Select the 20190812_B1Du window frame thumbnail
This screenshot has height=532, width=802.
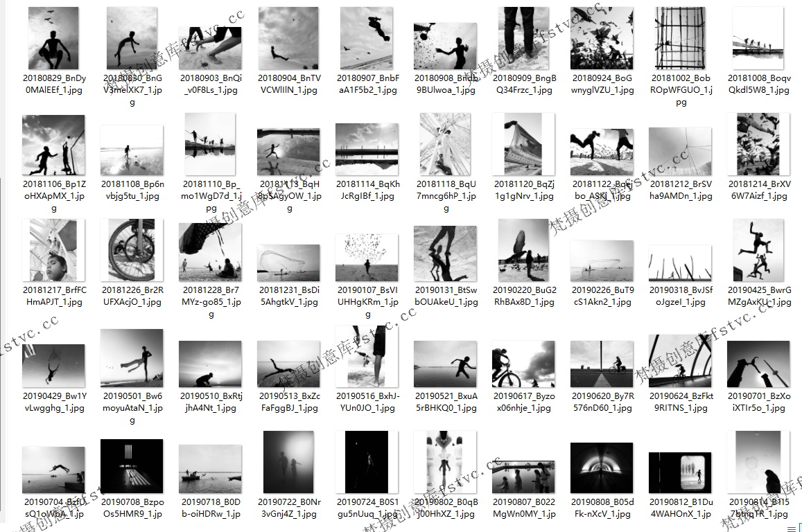click(680, 472)
